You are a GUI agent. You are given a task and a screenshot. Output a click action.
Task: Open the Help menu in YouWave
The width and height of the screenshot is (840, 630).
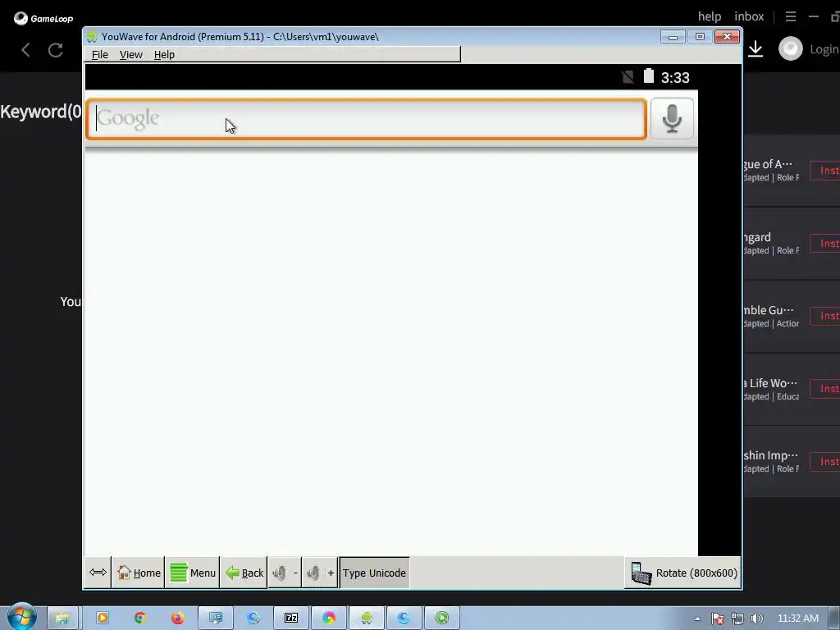click(x=164, y=55)
